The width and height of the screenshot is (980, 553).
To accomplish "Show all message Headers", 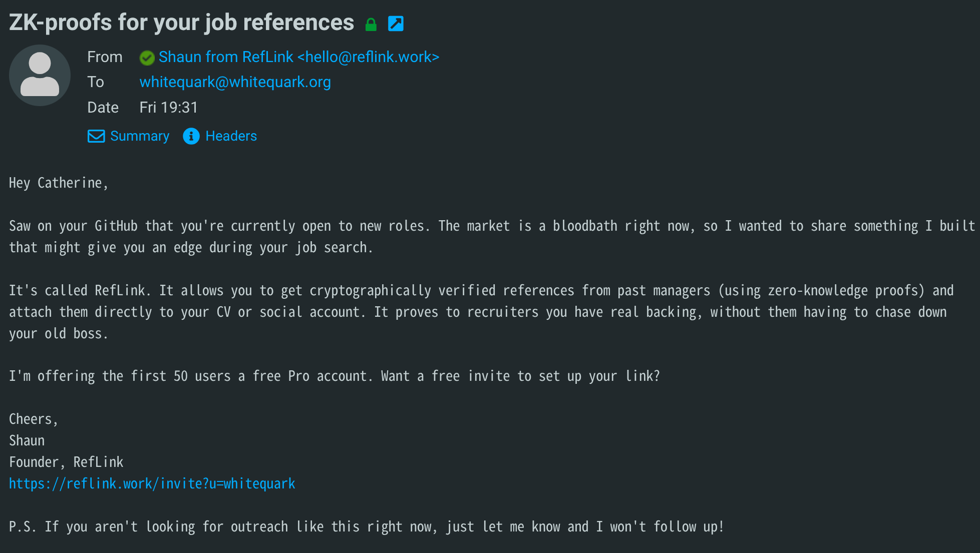I will 231,136.
